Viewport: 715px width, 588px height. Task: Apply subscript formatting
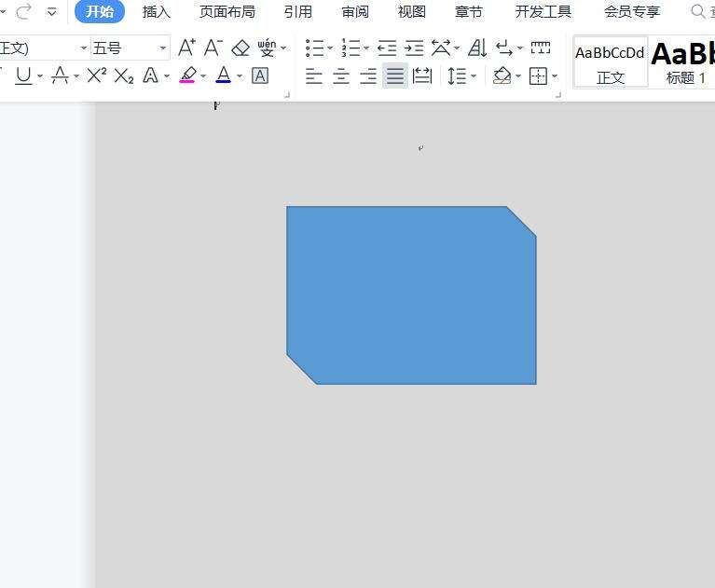coord(124,75)
